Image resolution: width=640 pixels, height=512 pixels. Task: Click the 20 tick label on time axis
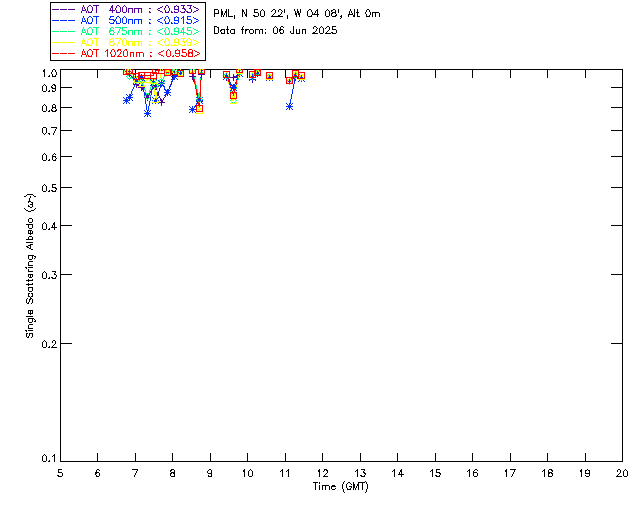[622, 472]
